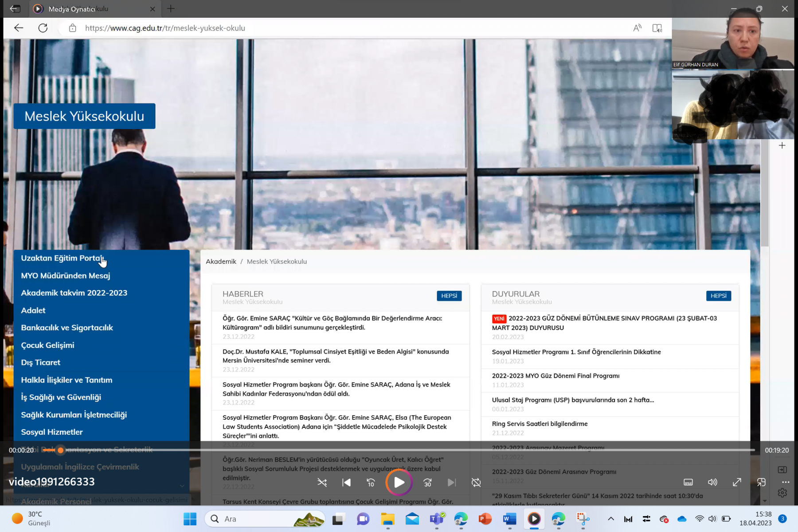Open the subtitles and captions menu
Viewport: 798px width, 532px height.
(688, 482)
